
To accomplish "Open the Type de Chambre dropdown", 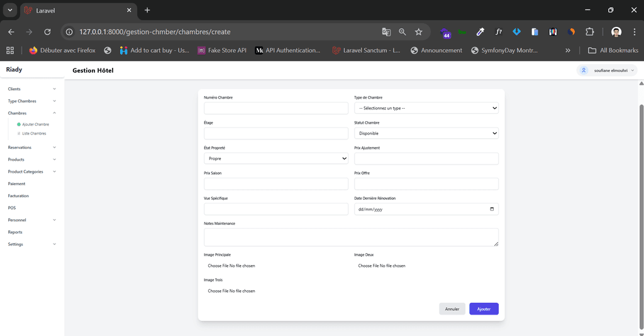I will 426,108.
